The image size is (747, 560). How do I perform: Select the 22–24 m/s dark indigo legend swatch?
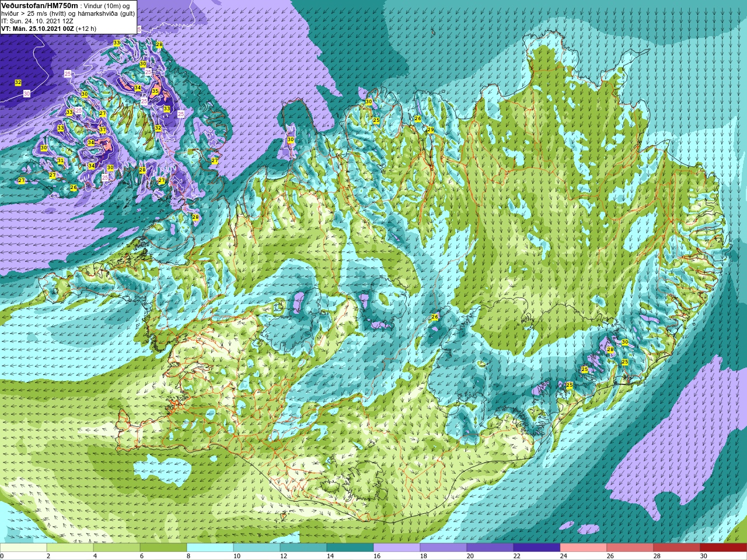[x=537, y=548]
